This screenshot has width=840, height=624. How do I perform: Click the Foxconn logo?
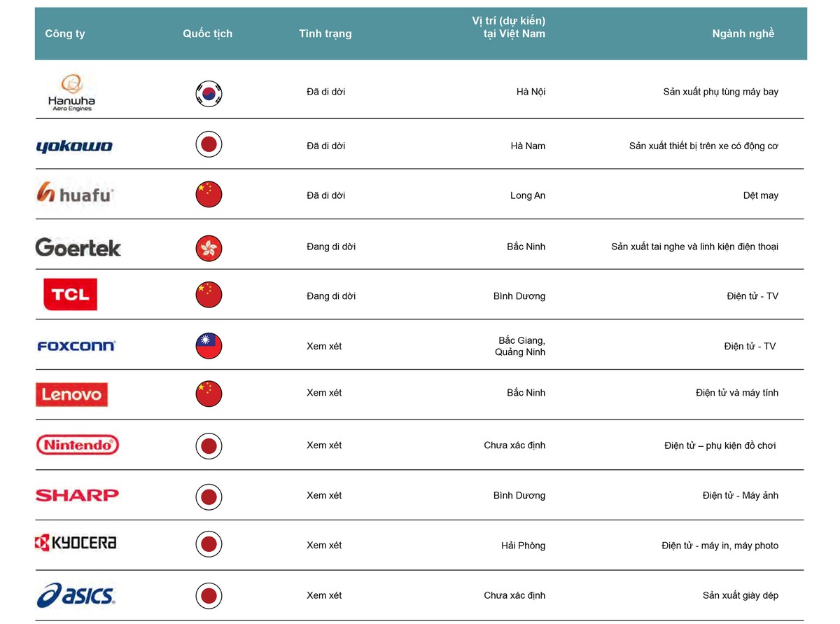pyautogui.click(x=76, y=346)
